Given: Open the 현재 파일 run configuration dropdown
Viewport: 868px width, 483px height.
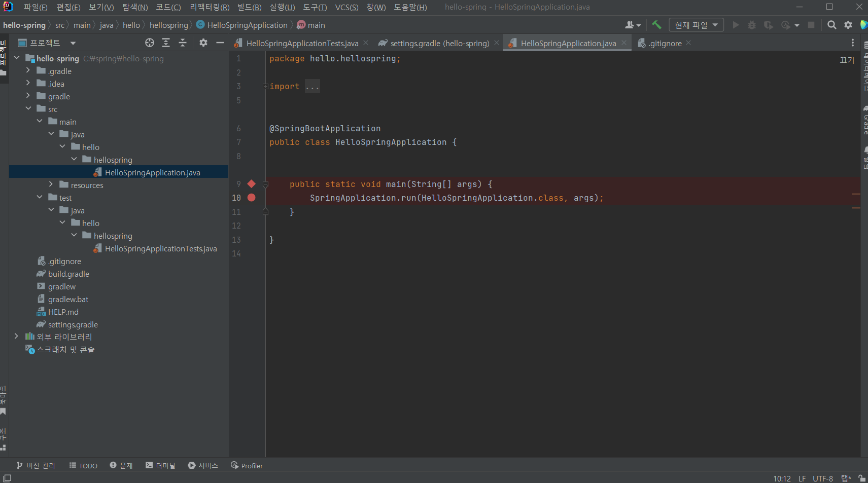Looking at the screenshot, I should click(696, 25).
